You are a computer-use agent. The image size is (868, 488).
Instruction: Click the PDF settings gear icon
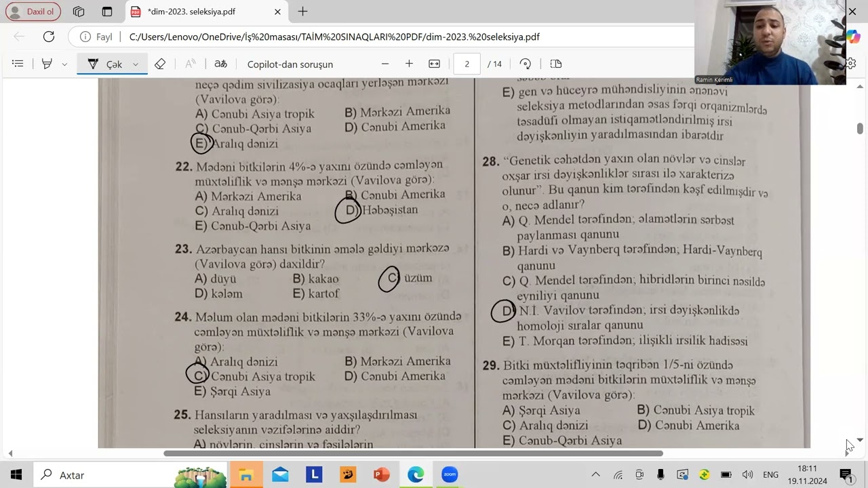(850, 64)
